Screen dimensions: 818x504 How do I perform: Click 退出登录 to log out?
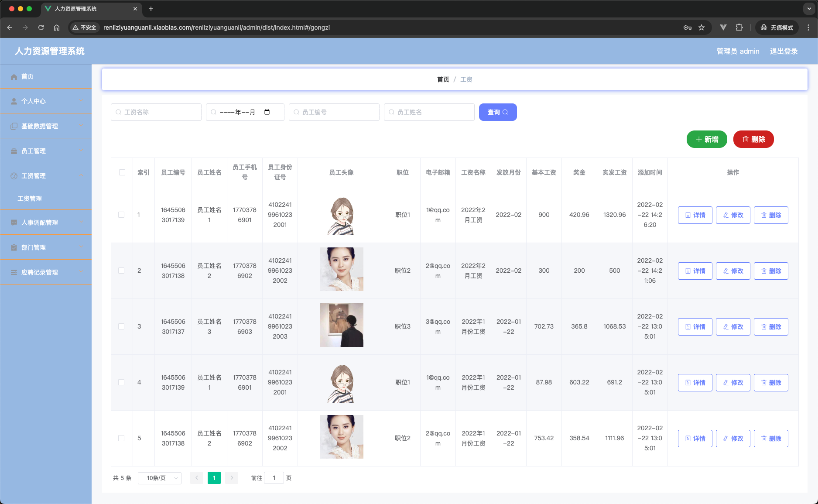[x=784, y=51]
